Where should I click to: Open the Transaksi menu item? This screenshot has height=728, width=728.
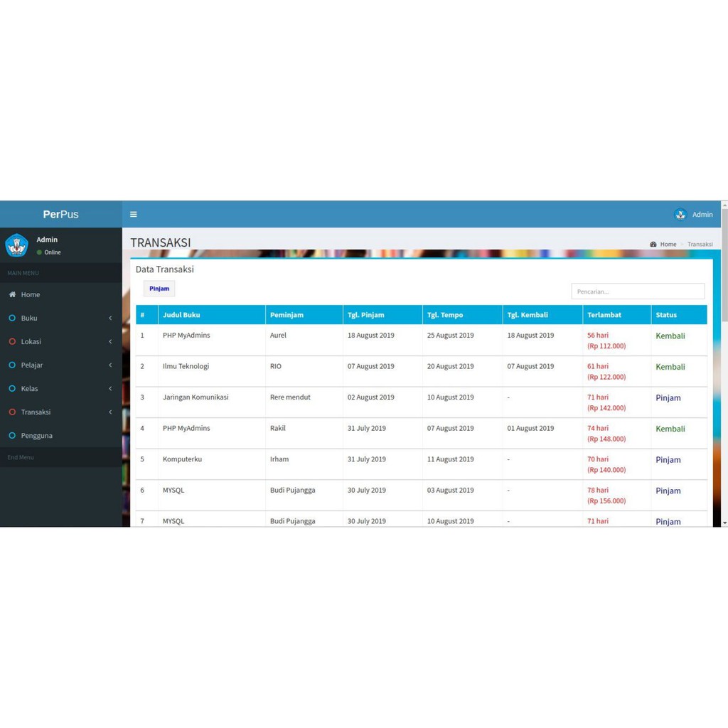pos(61,412)
